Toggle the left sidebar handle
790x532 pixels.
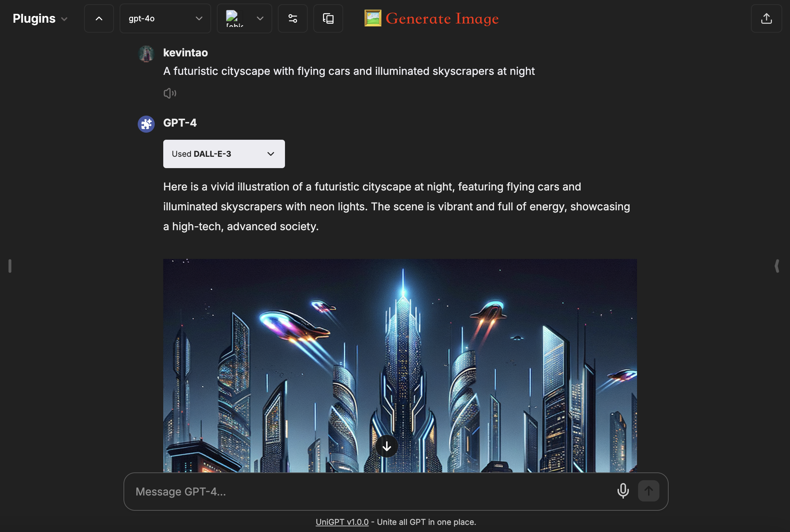(x=10, y=266)
